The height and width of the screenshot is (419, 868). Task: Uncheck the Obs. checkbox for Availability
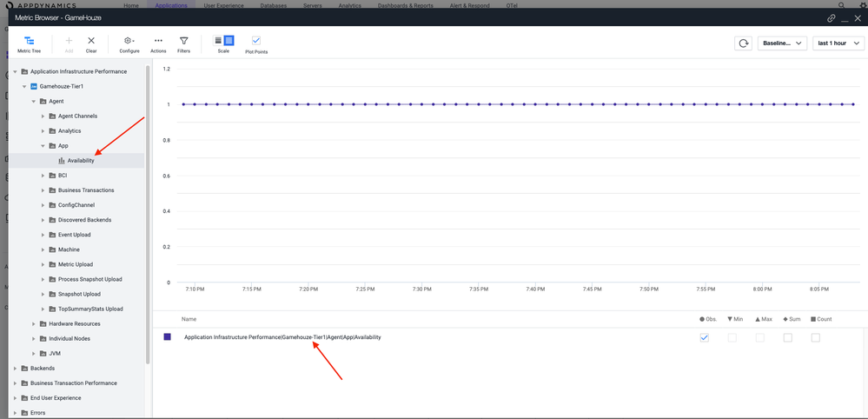704,337
